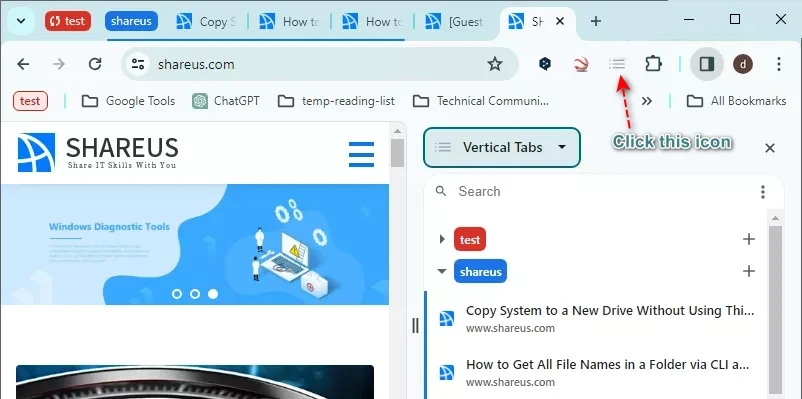
Task: Click the 'test' bookmark chip
Action: coord(30,101)
